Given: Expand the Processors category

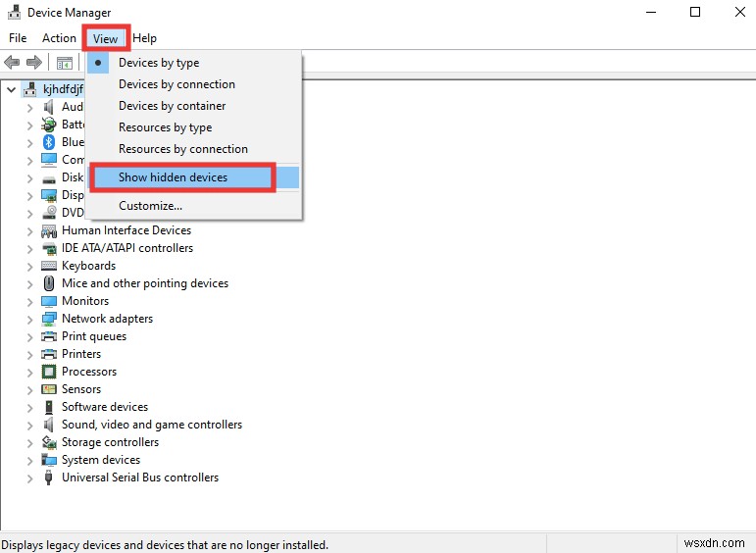Looking at the screenshot, I should coord(29,374).
